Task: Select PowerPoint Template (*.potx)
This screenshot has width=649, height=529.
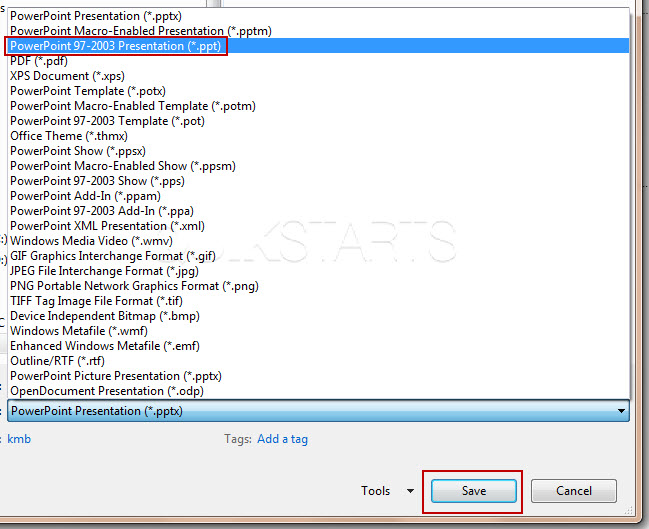Action: (318, 91)
